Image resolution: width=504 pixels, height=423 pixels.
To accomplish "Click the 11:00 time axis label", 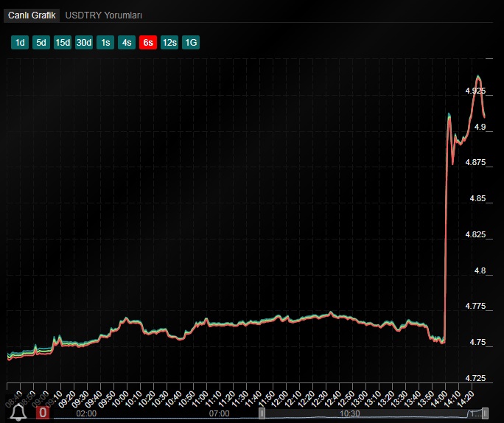I will (200, 398).
